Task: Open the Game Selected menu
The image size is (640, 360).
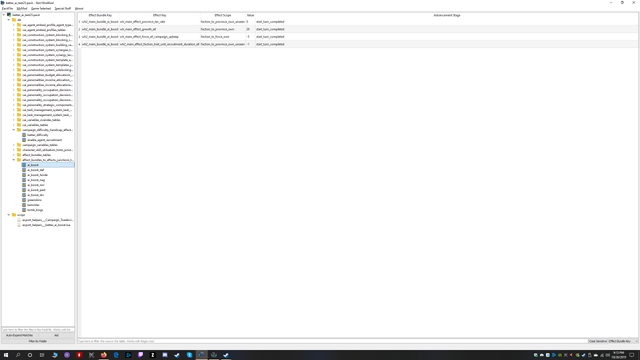Action: tap(41, 8)
